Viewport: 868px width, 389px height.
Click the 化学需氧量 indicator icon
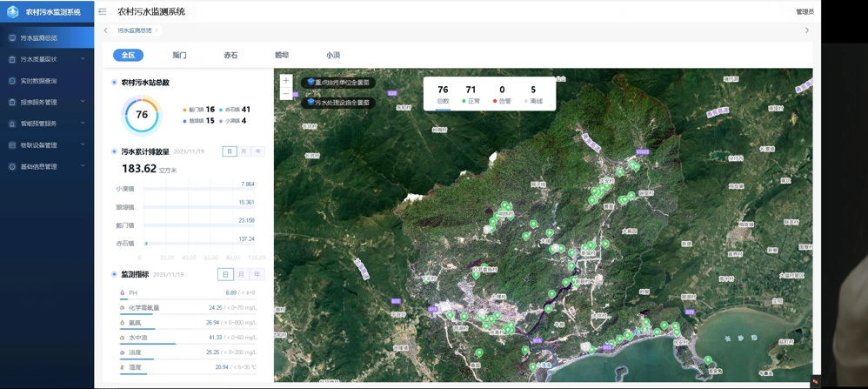(x=123, y=307)
